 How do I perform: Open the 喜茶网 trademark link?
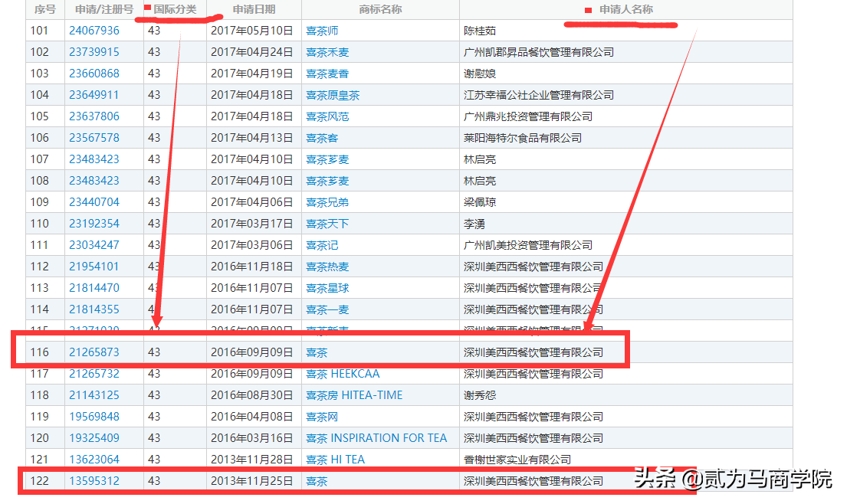click(x=322, y=417)
